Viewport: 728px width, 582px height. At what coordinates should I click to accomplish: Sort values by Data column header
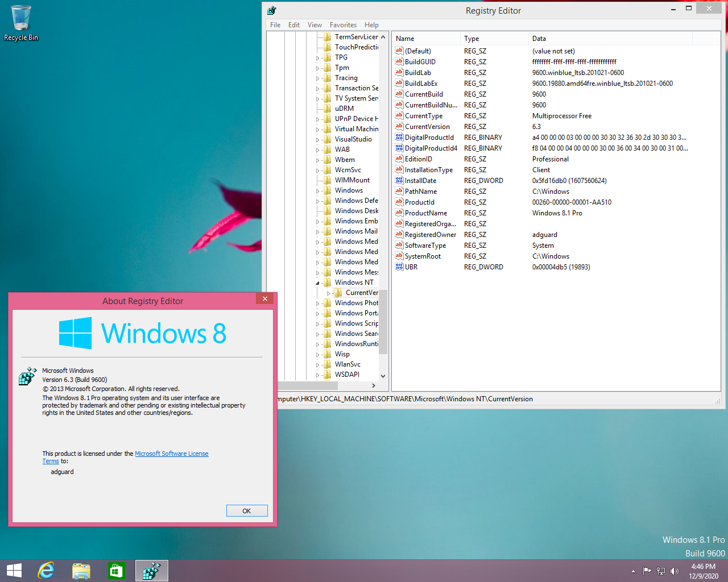[x=610, y=39]
